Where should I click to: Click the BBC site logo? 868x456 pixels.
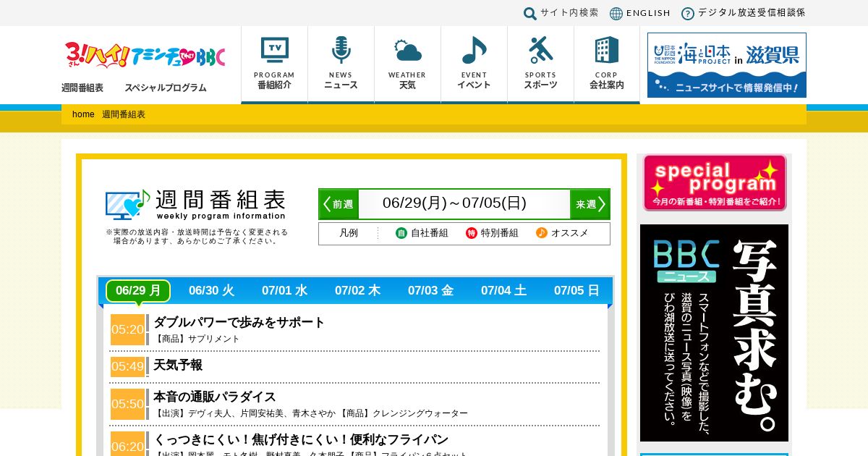(x=145, y=55)
